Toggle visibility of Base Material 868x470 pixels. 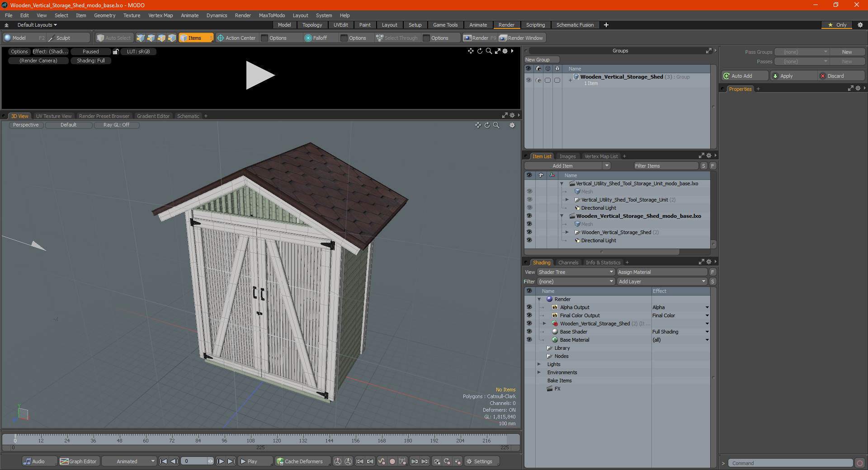click(529, 340)
